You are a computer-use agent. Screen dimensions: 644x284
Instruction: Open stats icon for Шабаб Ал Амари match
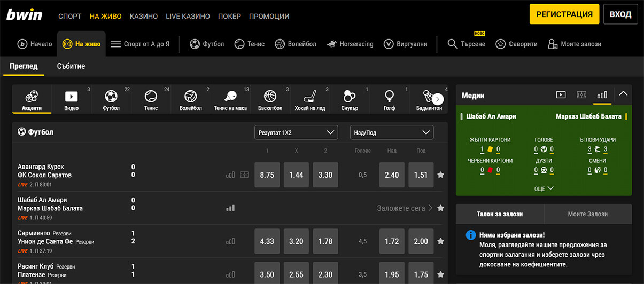[x=230, y=208]
